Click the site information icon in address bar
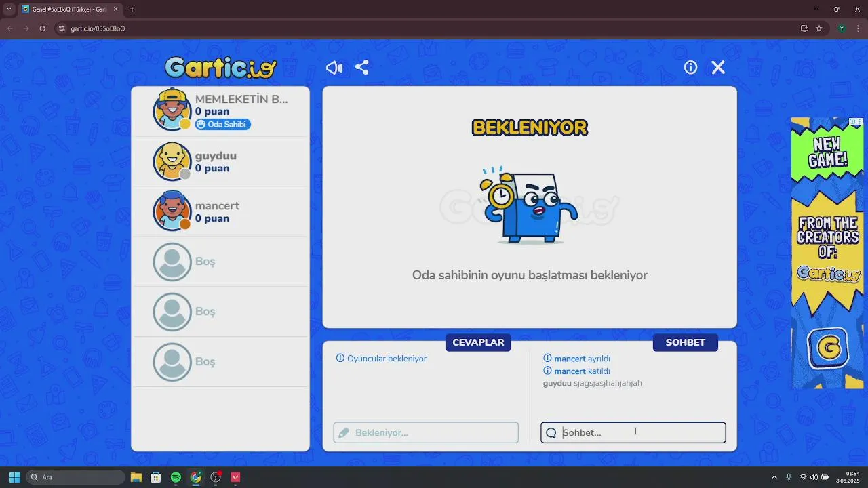 [x=61, y=28]
